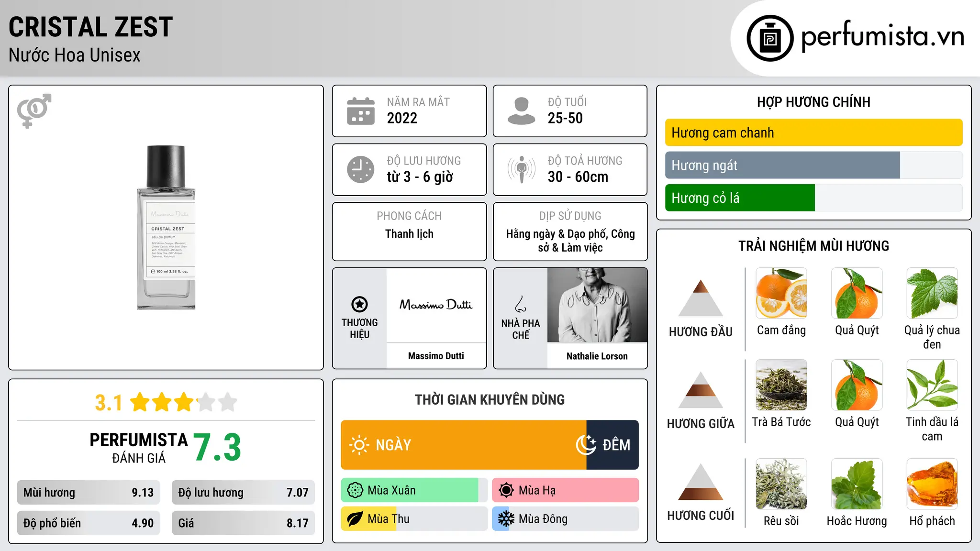Click the TRẢI NGHIỆM MÙI HƯƠNG heading

813,246
